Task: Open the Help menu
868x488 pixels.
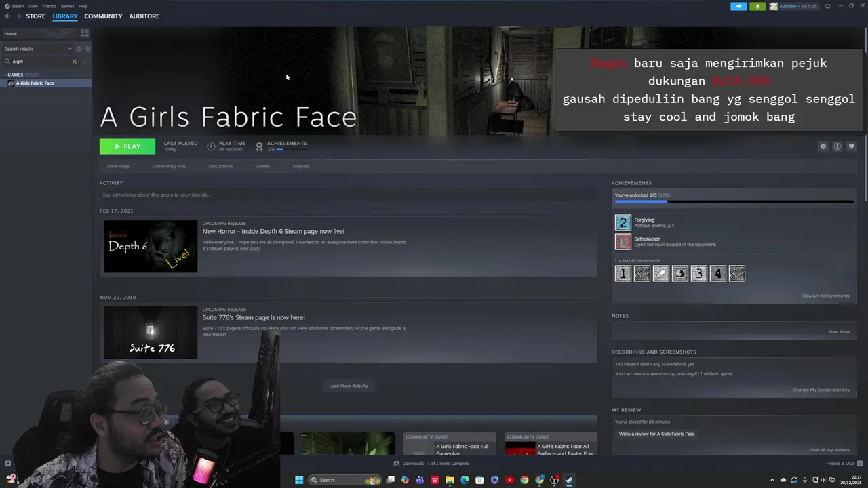Action: pos(83,6)
